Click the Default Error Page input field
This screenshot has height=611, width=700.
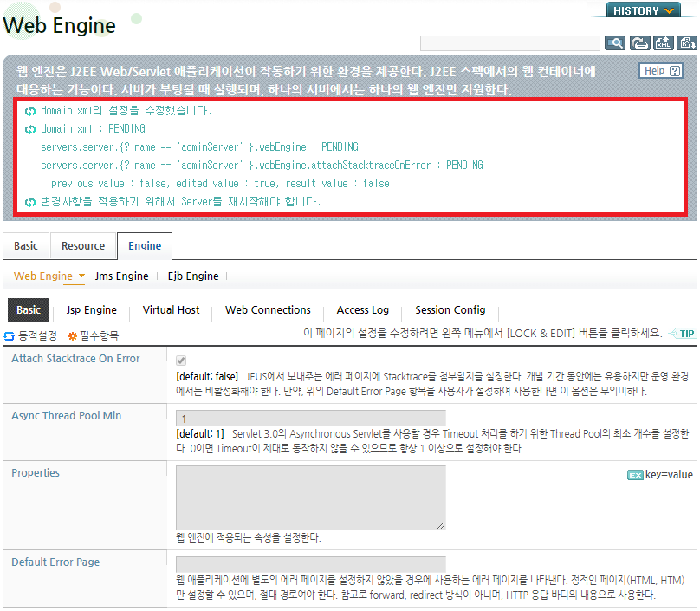[311, 564]
